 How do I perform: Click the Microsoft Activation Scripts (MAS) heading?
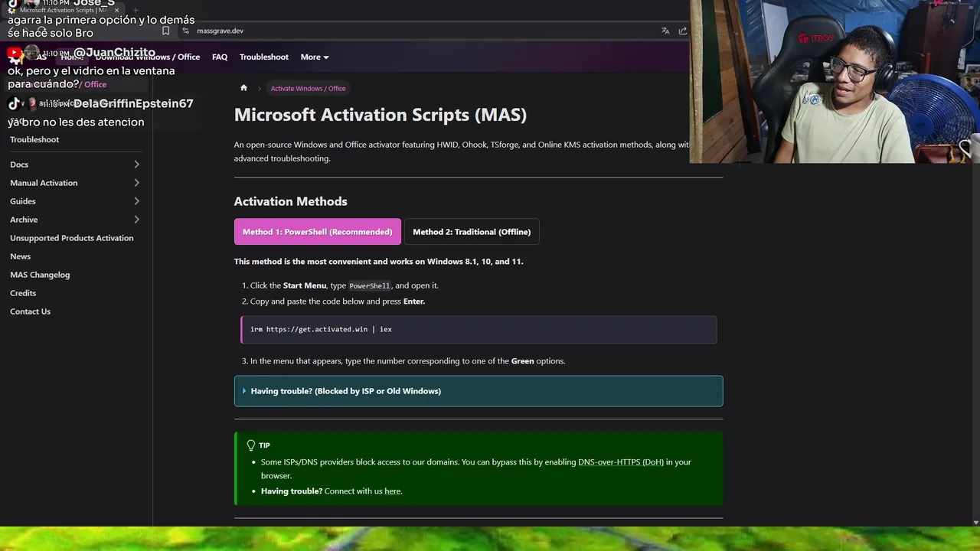coord(381,115)
